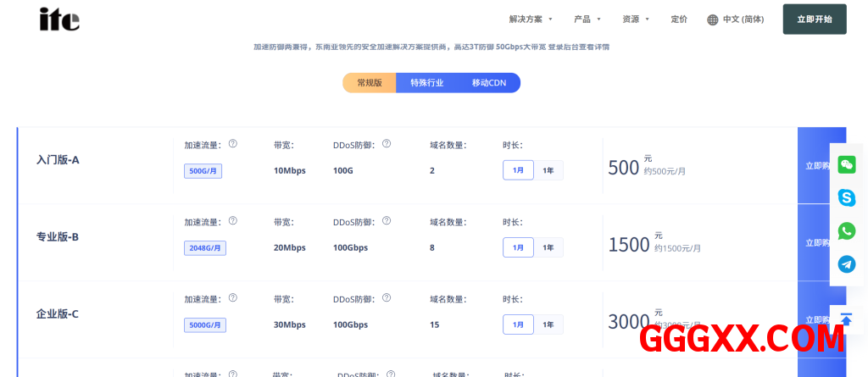
Task: Expand the 产品 dropdown menu
Action: 587,19
